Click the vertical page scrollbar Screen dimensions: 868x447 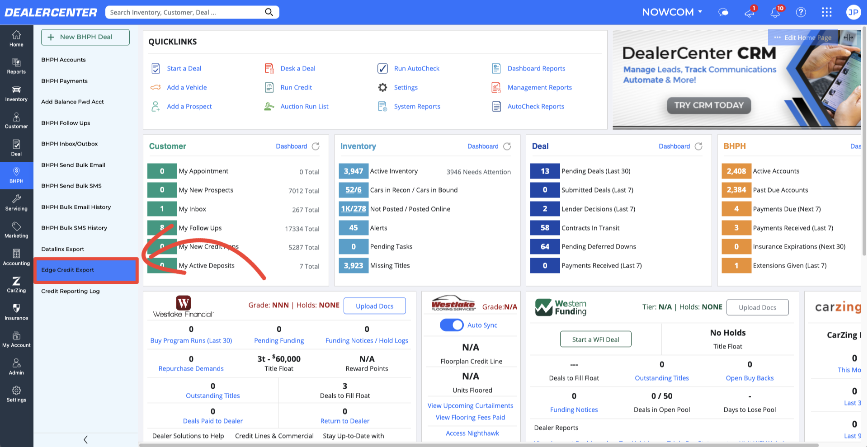(864, 140)
